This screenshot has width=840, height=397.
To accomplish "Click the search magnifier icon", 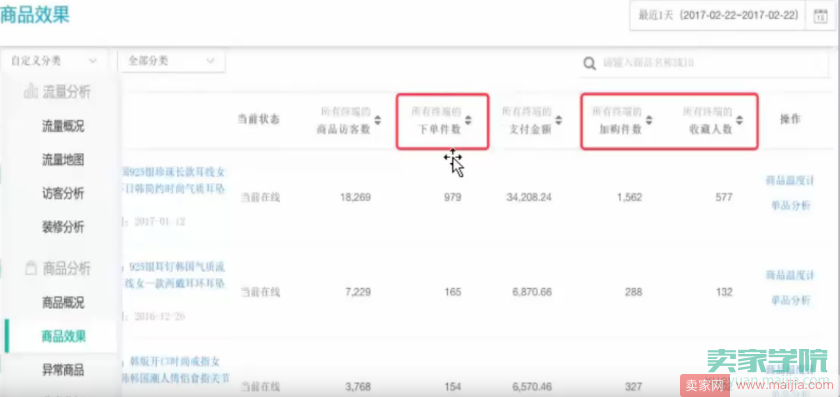I will point(589,64).
